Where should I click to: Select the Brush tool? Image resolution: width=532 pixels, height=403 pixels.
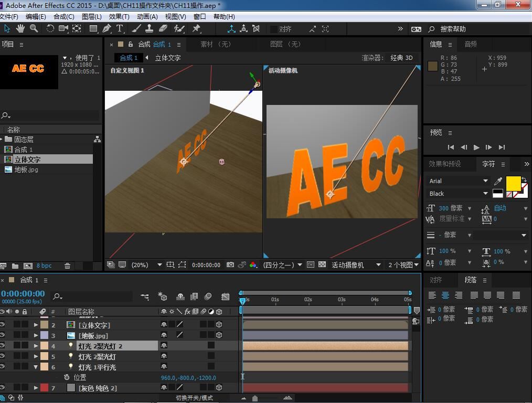(x=136, y=28)
